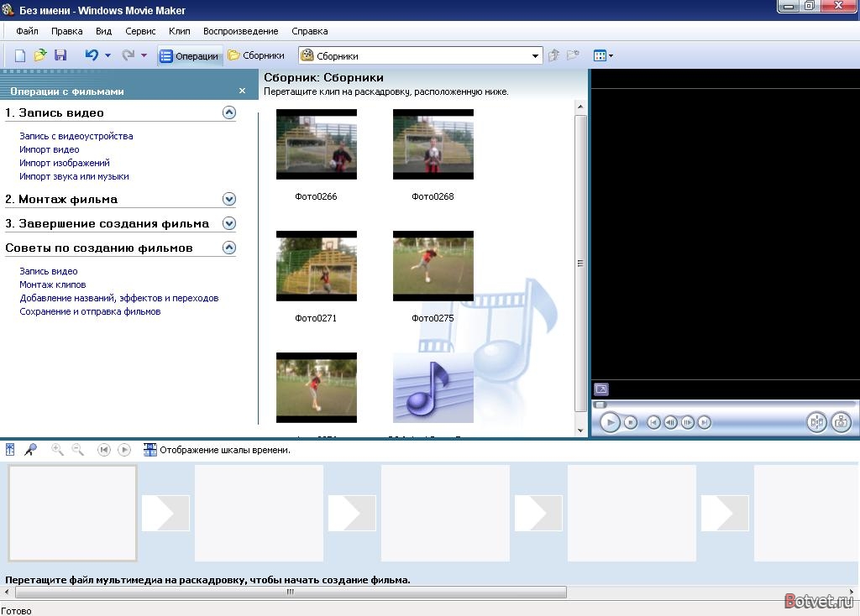Collapse the Советы по созданию фильмов section
The width and height of the screenshot is (860, 616).
(229, 248)
